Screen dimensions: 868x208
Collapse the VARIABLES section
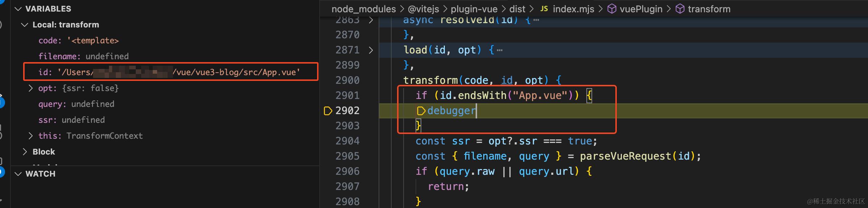coord(18,9)
